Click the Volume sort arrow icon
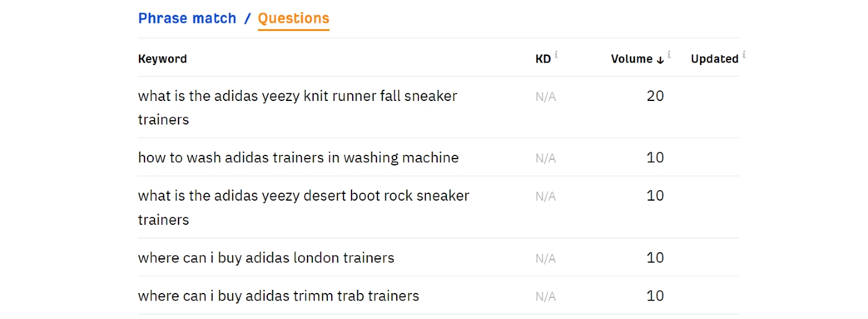Screen dimensions: 868x319 point(660,59)
